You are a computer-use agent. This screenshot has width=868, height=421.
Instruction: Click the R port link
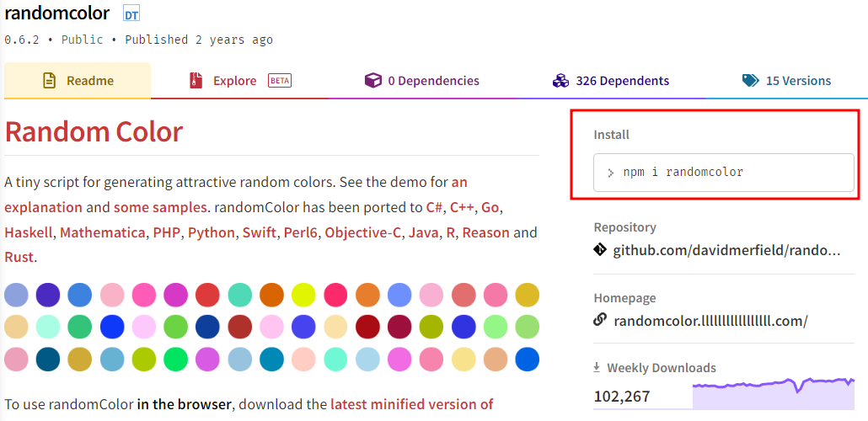tap(451, 233)
